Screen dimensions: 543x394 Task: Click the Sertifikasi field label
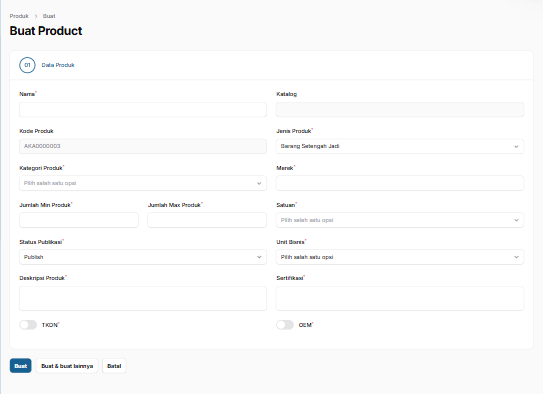[290, 278]
